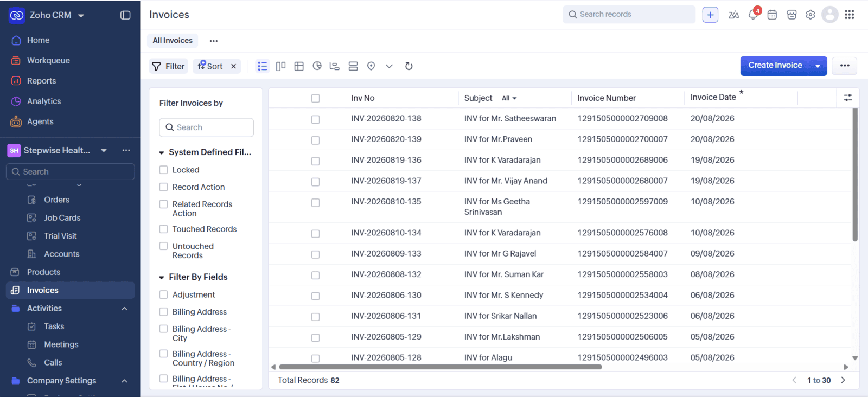
Task: Open invoice INV-20260810-135
Action: pyautogui.click(x=386, y=202)
